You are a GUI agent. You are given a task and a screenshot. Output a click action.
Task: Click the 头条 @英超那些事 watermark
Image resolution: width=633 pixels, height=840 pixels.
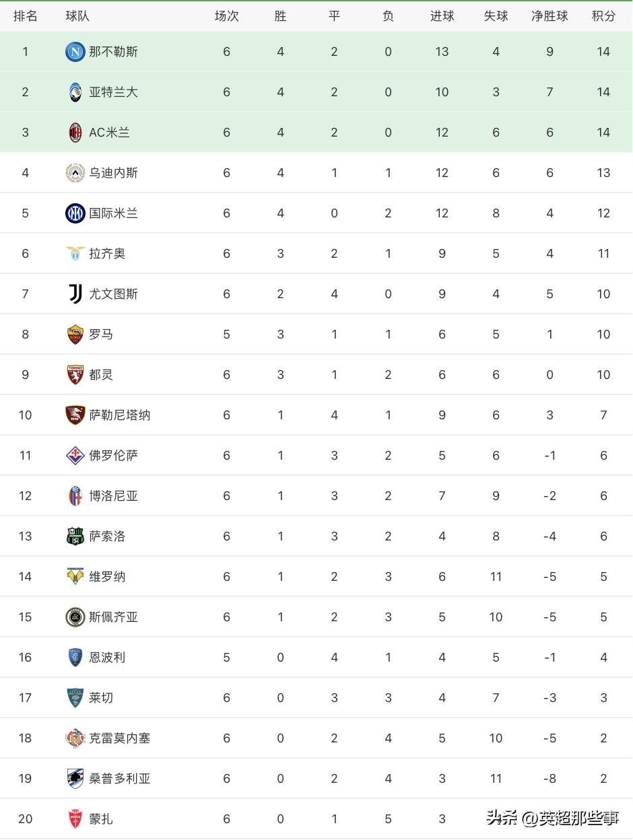553,818
